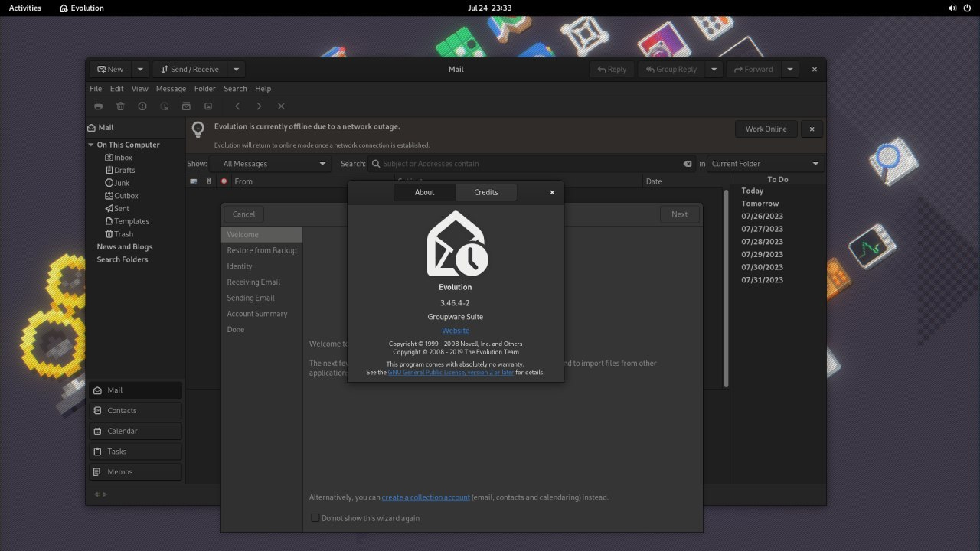The image size is (980, 551).
Task: Open the system volume indicator
Action: point(952,8)
